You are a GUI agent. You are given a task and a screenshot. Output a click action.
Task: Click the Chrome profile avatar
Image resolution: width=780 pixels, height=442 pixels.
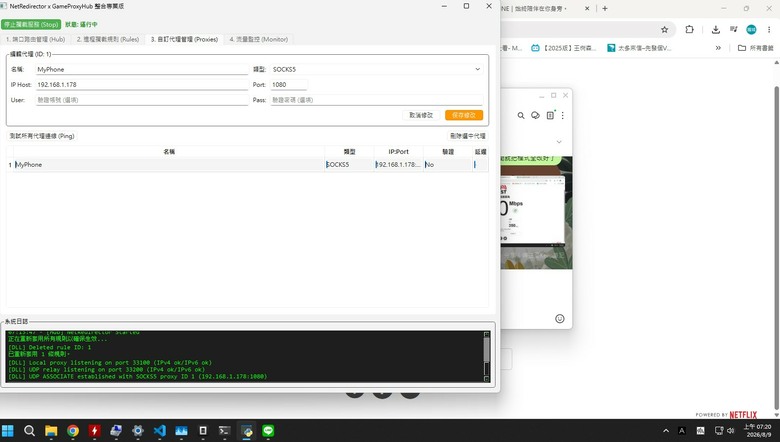pos(751,30)
